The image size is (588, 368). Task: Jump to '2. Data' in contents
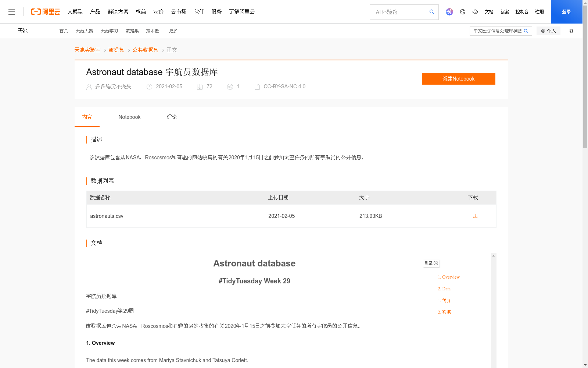pyautogui.click(x=444, y=289)
